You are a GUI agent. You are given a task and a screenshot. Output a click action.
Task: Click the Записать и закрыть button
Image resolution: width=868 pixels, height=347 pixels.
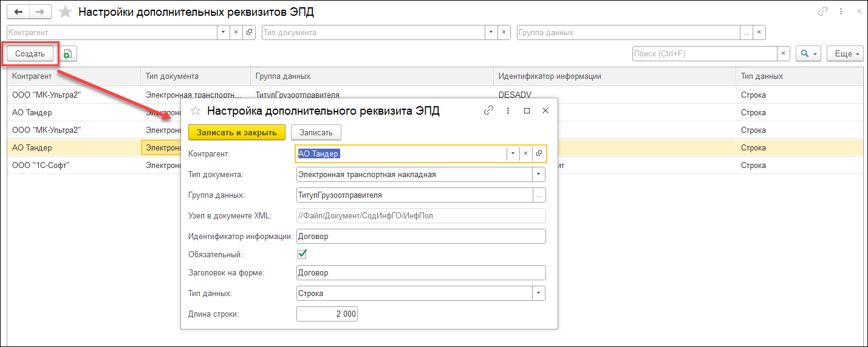237,132
